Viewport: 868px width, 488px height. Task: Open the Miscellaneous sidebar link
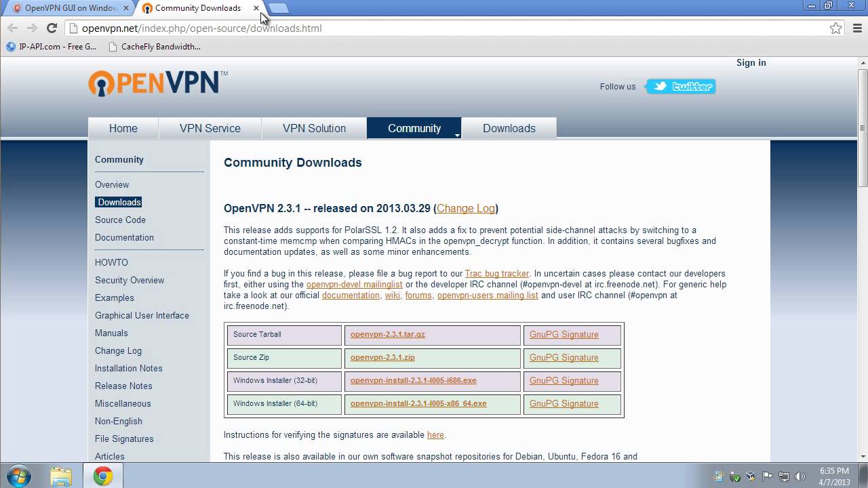coord(123,403)
